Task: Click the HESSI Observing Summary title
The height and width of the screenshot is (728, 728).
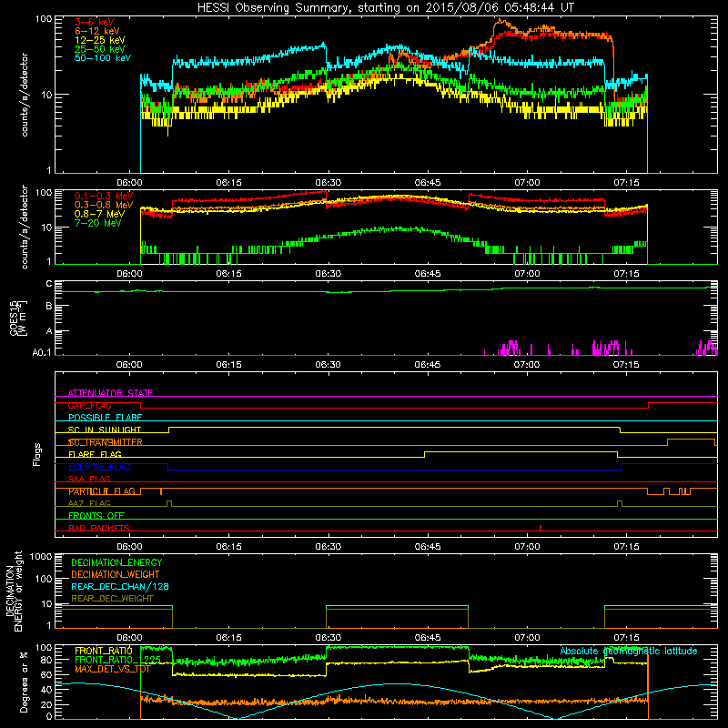Action: click(385, 8)
